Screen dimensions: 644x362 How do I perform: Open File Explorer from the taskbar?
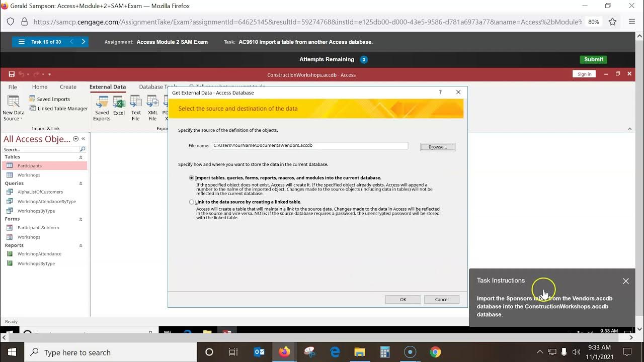click(x=360, y=352)
